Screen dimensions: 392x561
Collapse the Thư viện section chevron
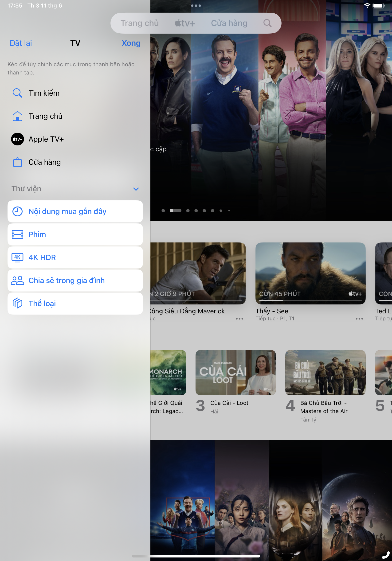coord(136,189)
